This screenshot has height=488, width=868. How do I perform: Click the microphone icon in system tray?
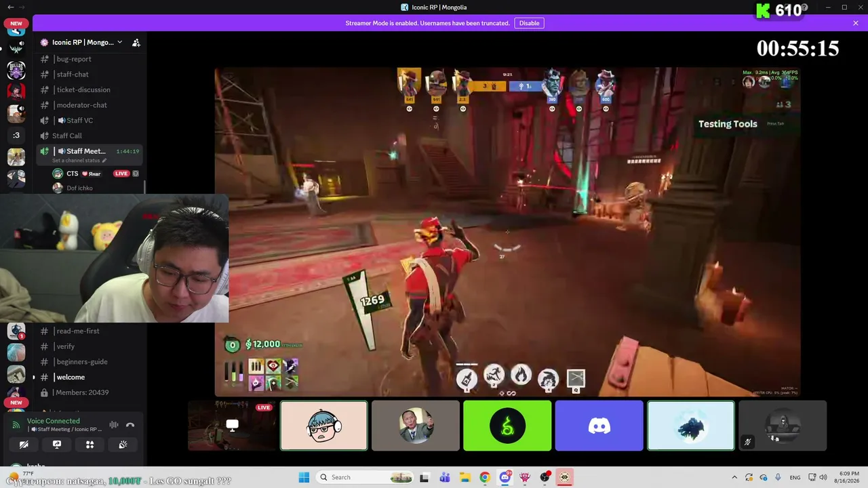778,477
